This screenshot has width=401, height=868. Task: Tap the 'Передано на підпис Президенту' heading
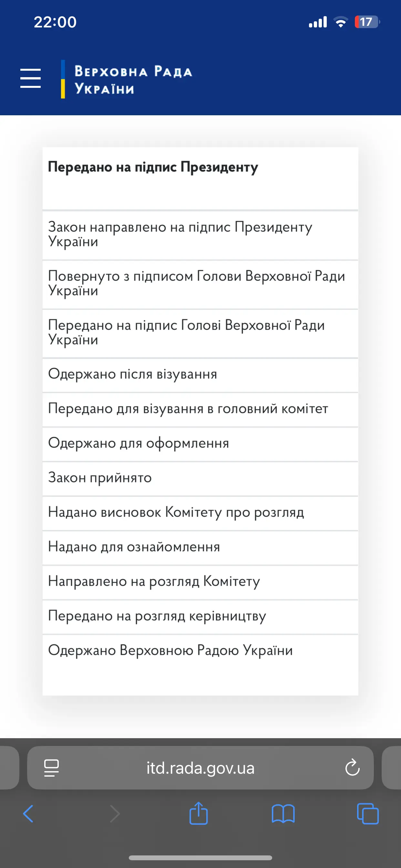pyautogui.click(x=153, y=167)
